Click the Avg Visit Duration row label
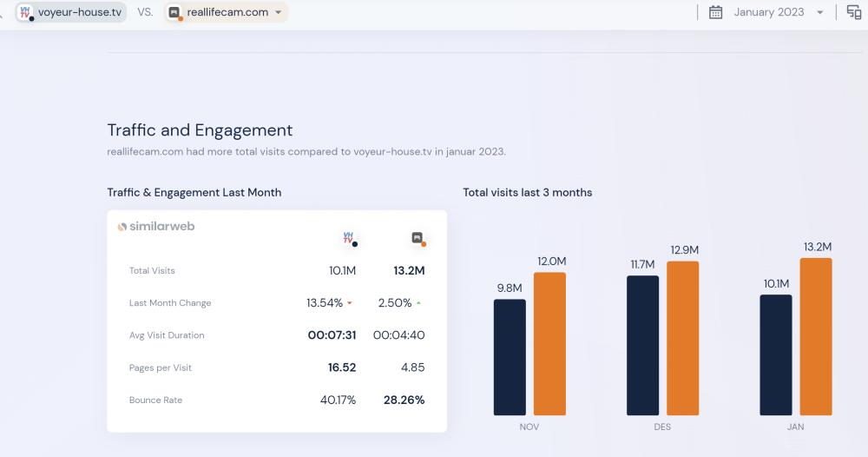This screenshot has width=868, height=457. 167,335
